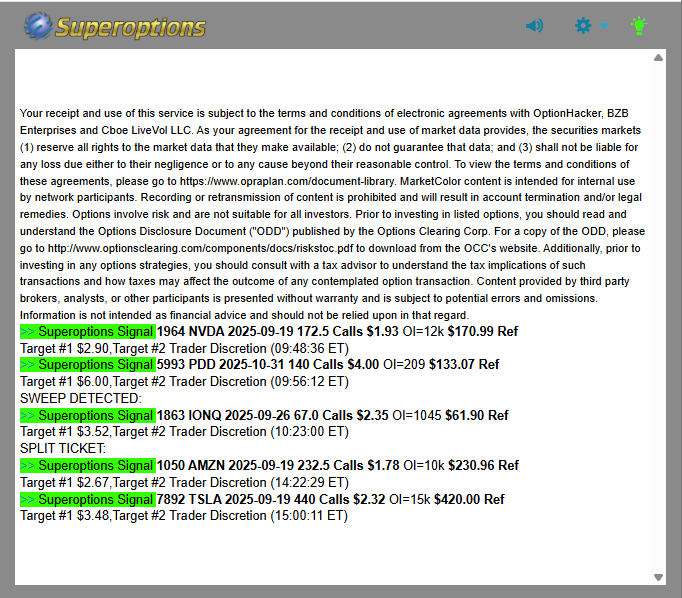Click the Superoptions globe logo icon
This screenshot has height=598, width=682.
38,25
